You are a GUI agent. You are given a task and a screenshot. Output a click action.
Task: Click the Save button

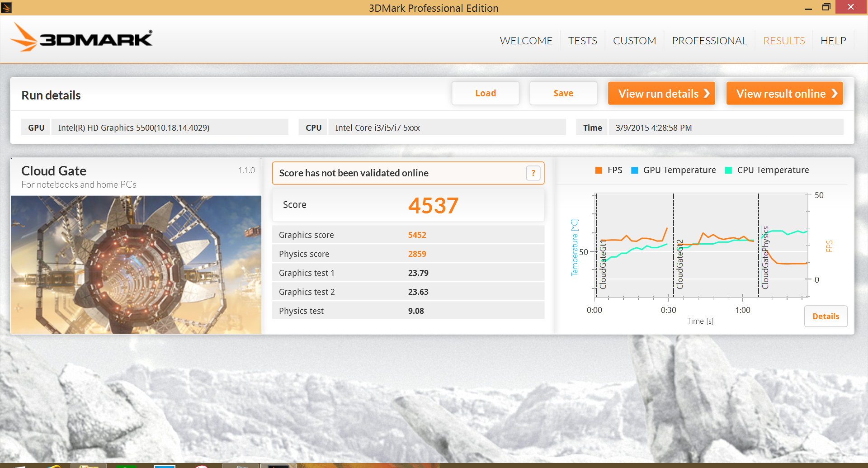point(563,93)
